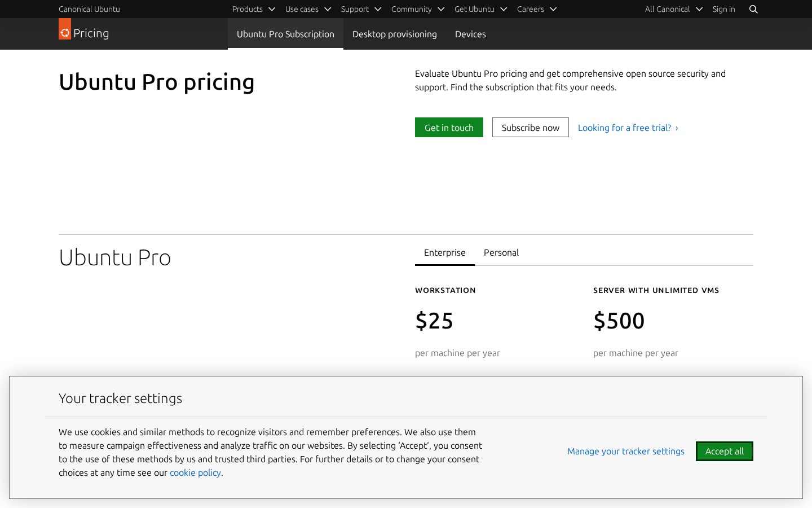Click the Pricing section title
The image size is (812, 508).
[x=91, y=33]
